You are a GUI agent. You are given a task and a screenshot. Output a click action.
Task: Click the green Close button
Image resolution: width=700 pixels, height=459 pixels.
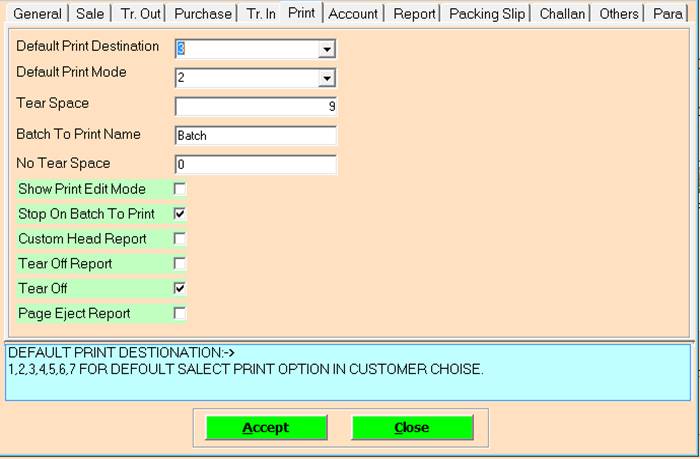pyautogui.click(x=412, y=427)
